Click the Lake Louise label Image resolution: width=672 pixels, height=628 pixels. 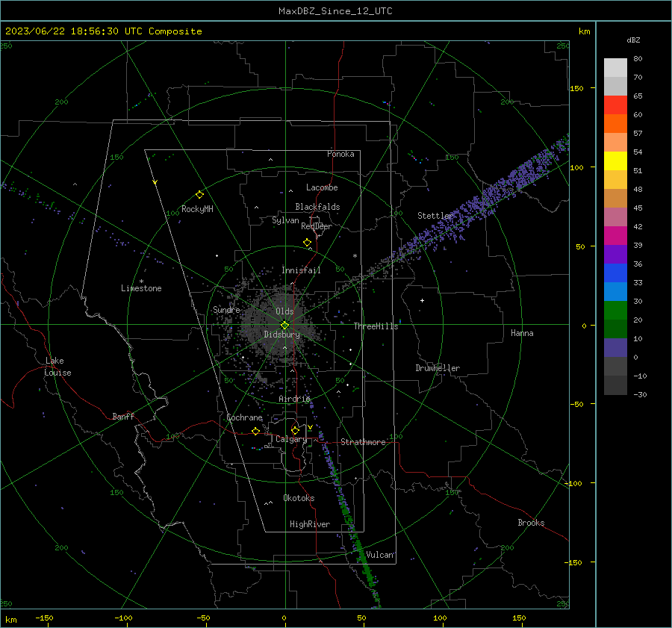pyautogui.click(x=57, y=367)
